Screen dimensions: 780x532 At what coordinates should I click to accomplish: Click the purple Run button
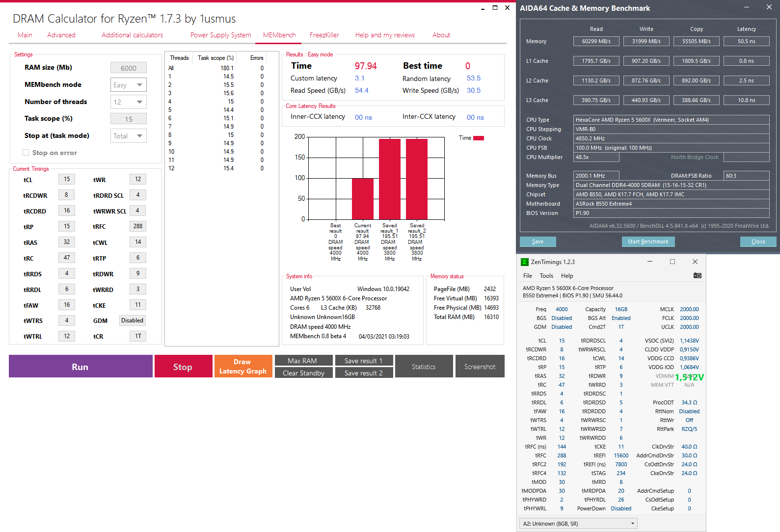[81, 366]
